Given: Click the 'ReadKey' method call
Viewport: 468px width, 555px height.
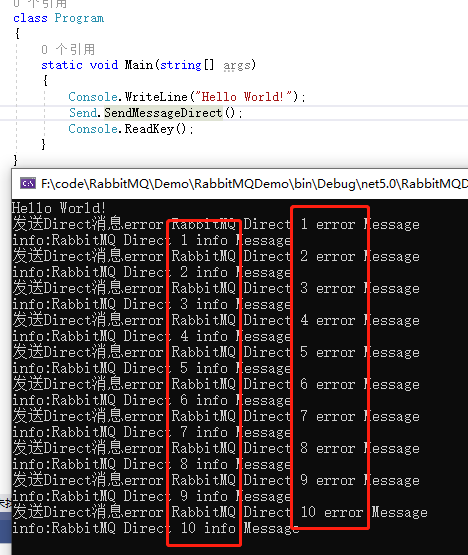Looking at the screenshot, I should point(149,129).
